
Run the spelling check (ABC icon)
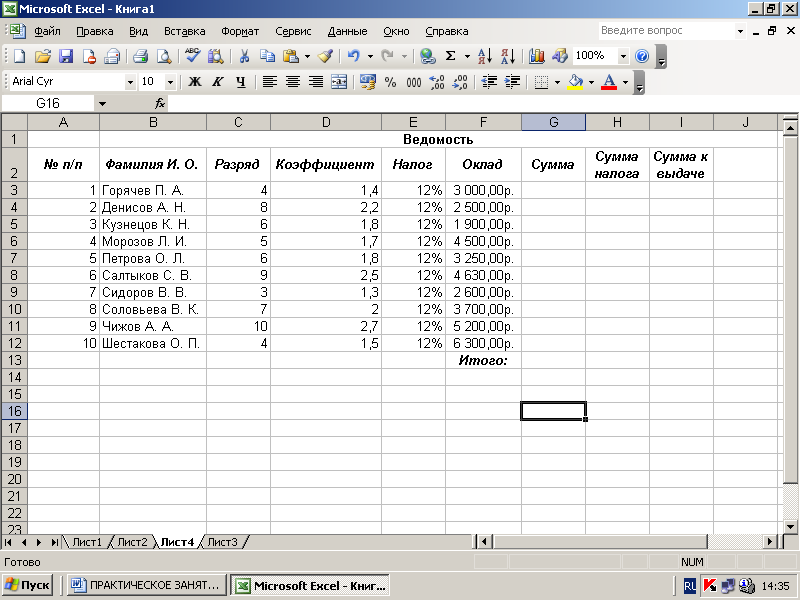192,56
